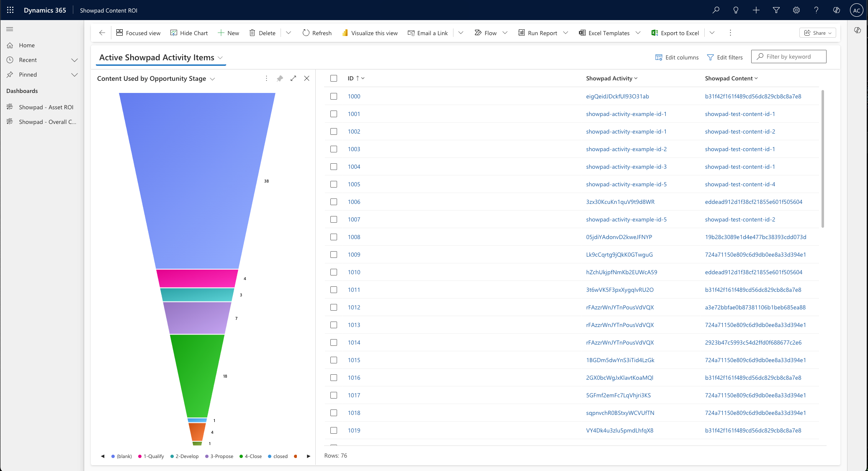The image size is (868, 471).
Task: Pin the Content Used chart with the pin icon
Action: point(279,78)
